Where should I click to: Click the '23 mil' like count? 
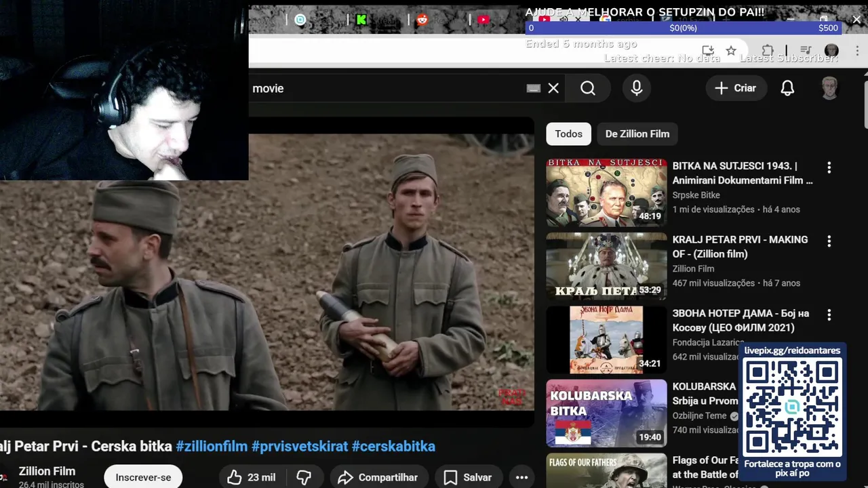coord(261,477)
